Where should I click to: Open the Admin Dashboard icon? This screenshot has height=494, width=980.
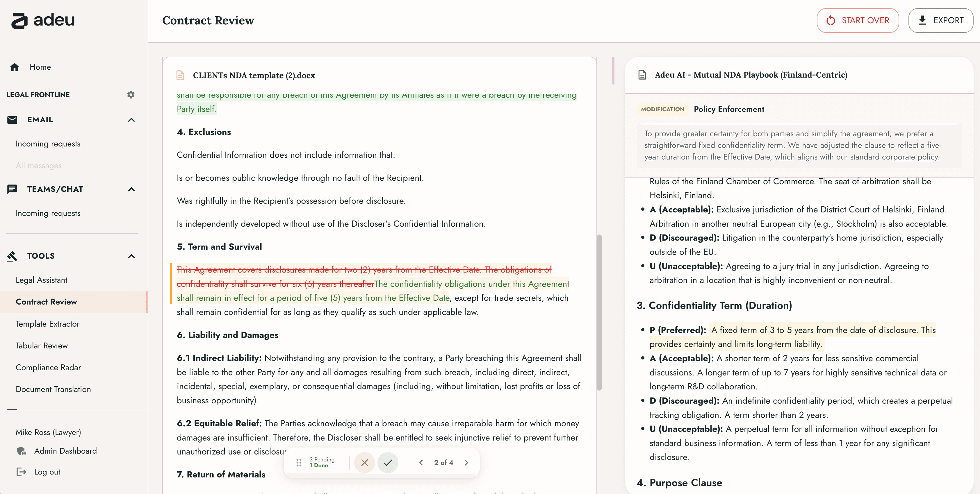21,451
